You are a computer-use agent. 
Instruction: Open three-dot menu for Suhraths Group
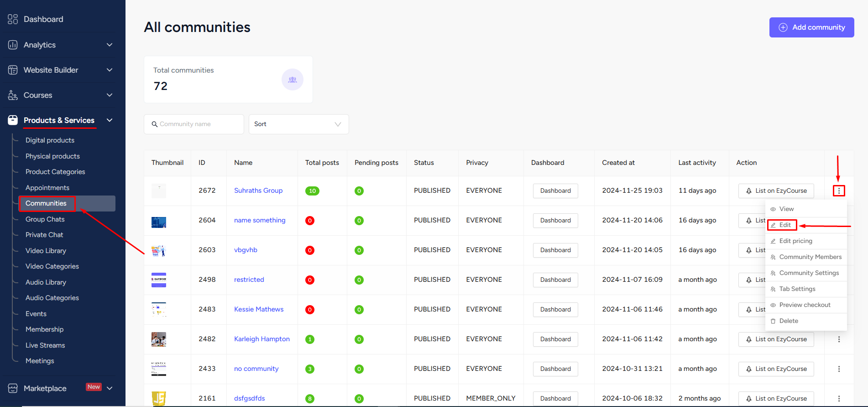[839, 190]
